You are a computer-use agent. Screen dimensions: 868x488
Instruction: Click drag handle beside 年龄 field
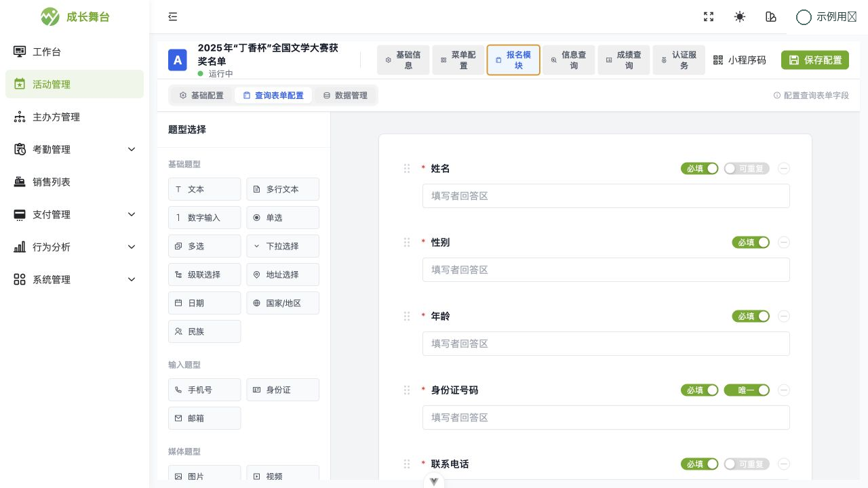[407, 317]
